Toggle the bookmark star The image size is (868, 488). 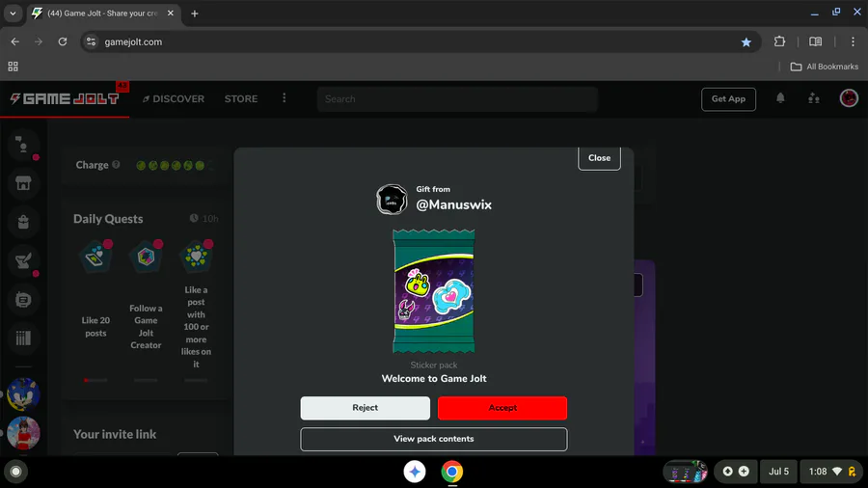point(746,42)
